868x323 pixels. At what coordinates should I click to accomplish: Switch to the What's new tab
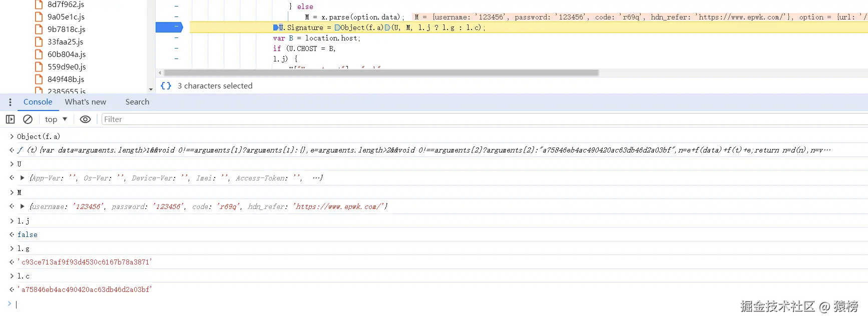coord(86,102)
